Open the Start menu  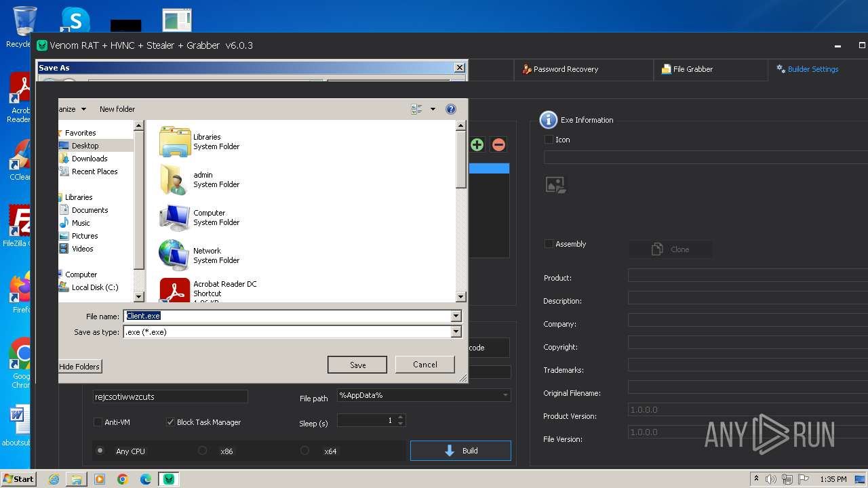[18, 479]
